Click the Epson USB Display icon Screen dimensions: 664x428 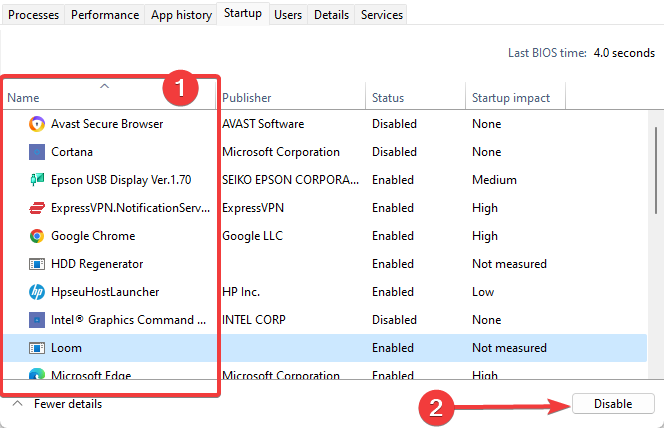pyautogui.click(x=37, y=180)
